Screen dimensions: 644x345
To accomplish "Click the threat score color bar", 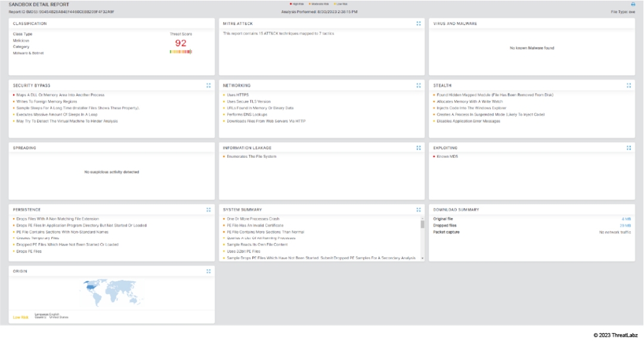I will [x=181, y=52].
